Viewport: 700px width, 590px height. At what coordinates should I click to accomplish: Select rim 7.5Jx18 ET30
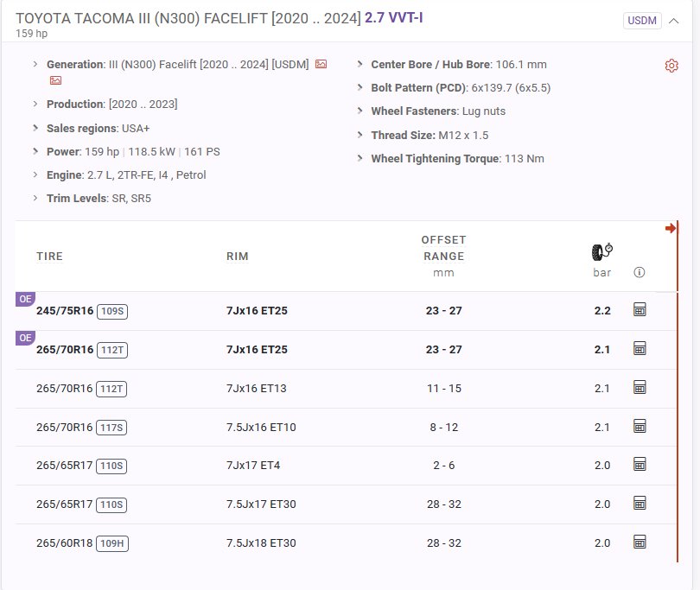tap(261, 543)
